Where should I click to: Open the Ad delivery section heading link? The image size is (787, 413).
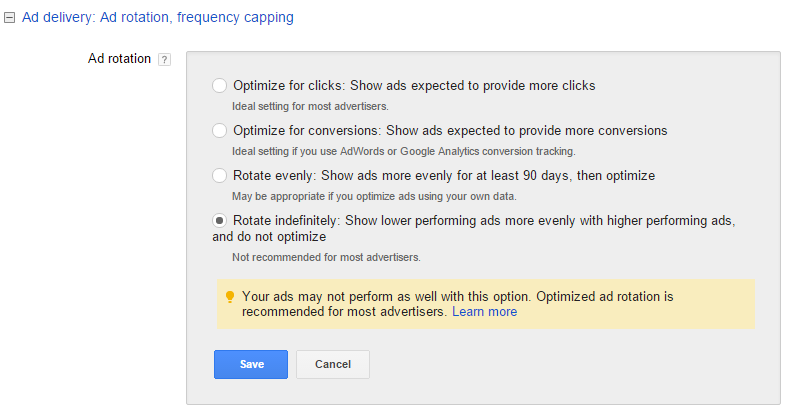point(158,17)
